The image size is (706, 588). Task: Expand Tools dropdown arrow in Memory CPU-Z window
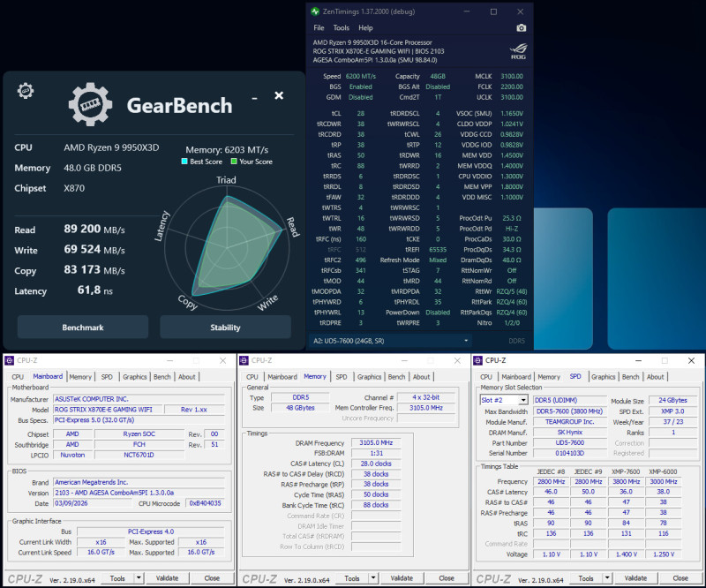pos(373,577)
